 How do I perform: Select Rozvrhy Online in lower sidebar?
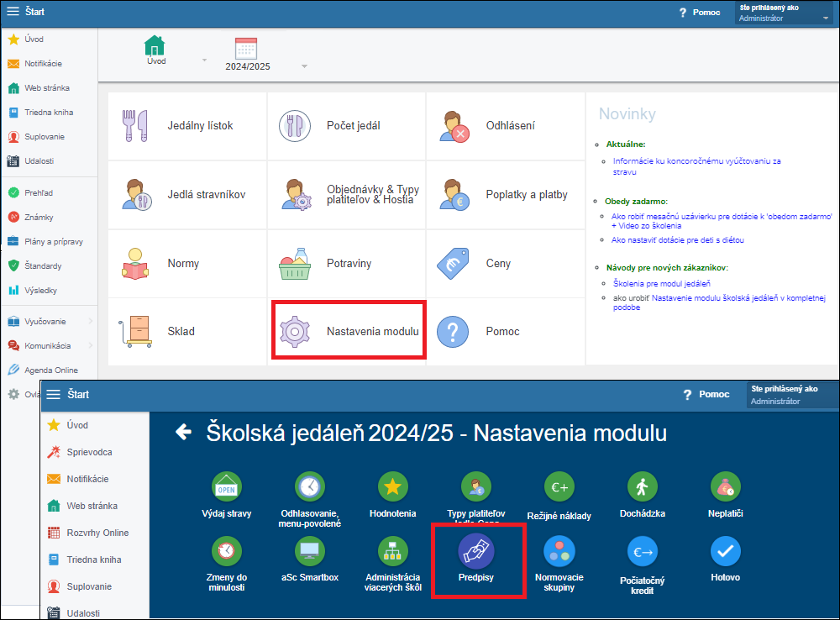point(97,533)
